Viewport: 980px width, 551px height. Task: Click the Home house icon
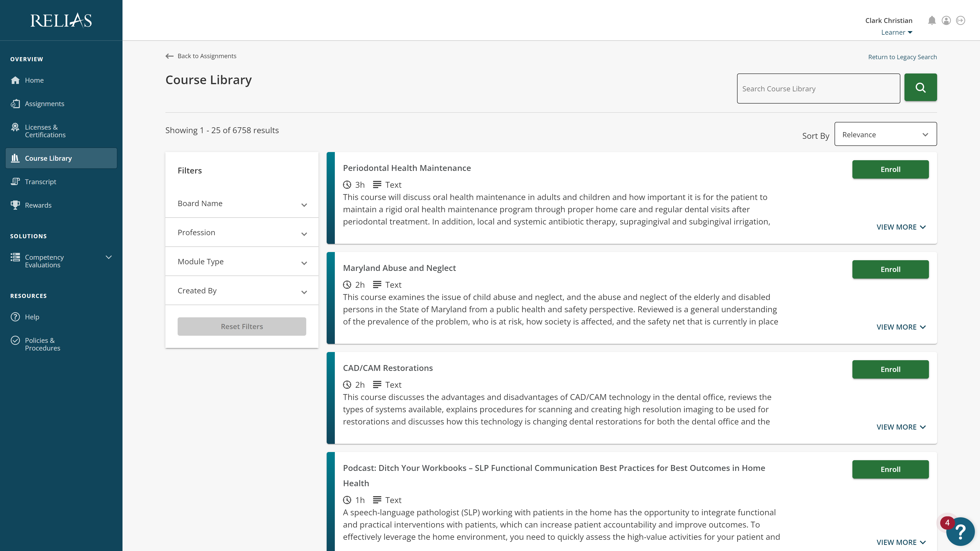[x=15, y=80]
